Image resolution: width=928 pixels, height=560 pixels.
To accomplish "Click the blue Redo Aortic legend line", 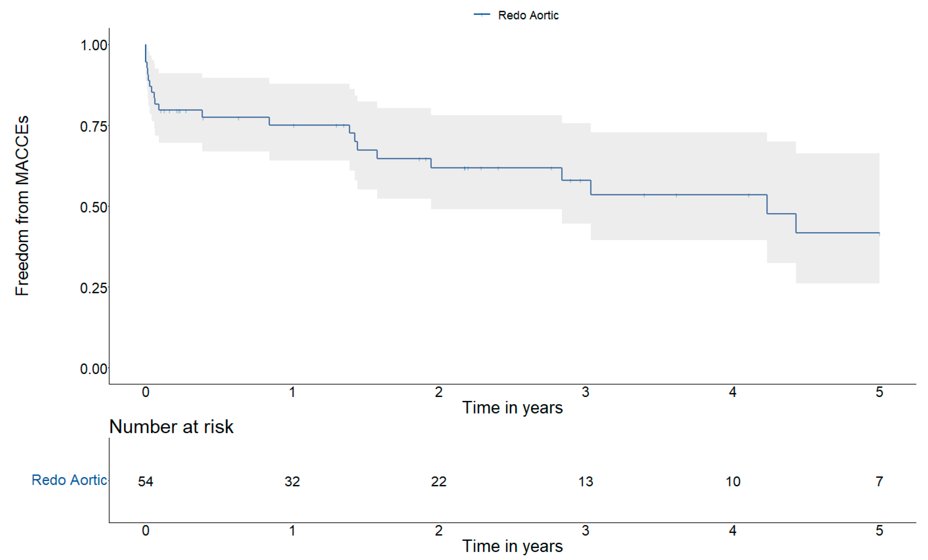I will coord(482,15).
